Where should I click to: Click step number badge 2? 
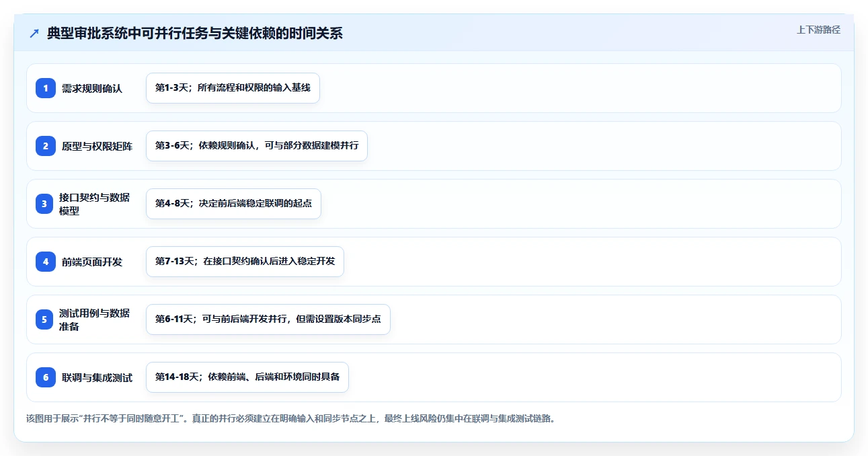pyautogui.click(x=46, y=146)
